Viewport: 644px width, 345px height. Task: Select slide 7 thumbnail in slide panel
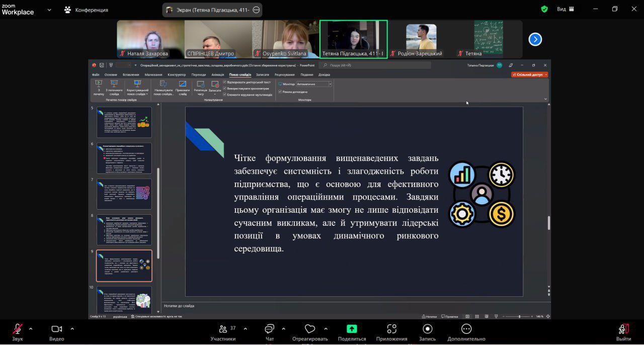pos(124,194)
